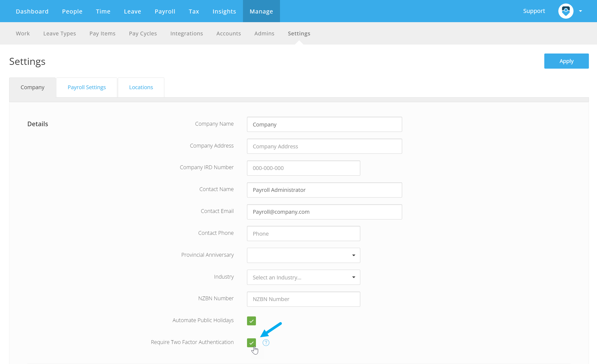The width and height of the screenshot is (597, 364).
Task: Open the Tax menu
Action: pyautogui.click(x=194, y=11)
